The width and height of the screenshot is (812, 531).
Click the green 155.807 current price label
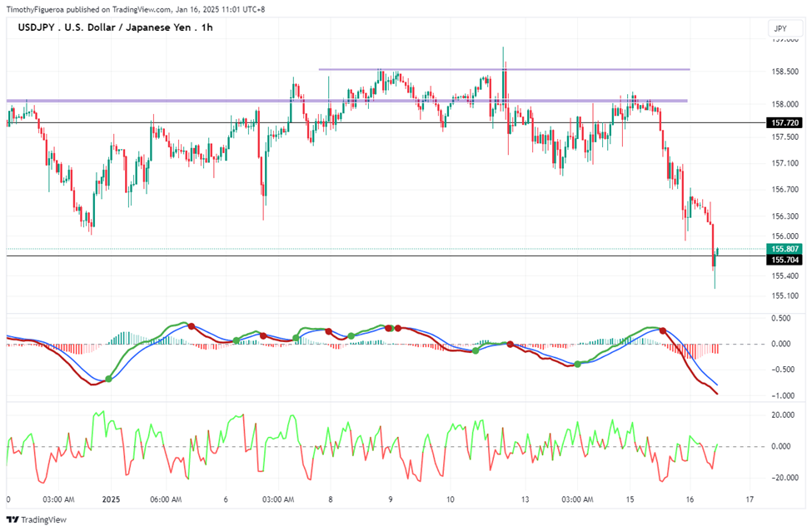click(785, 249)
